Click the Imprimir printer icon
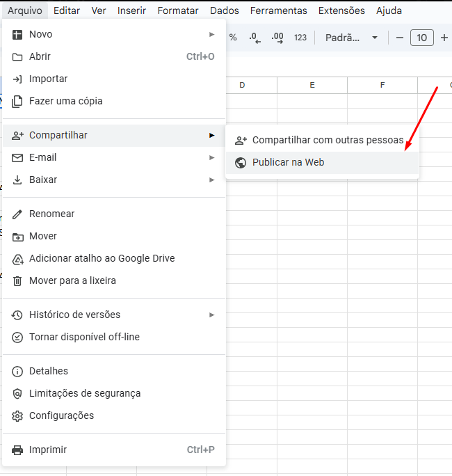Screen dimensions: 452x476 click(x=17, y=450)
